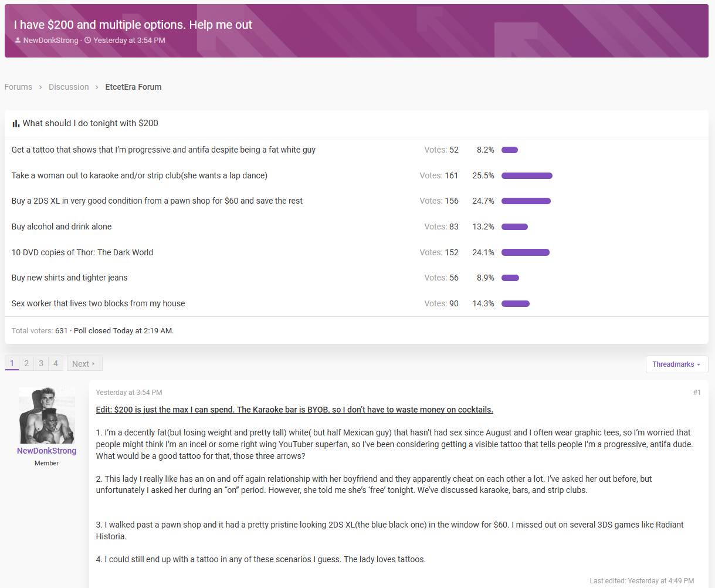715x588 pixels.
Task: Open NewDonkStrong username link under avatar
Action: 47,451
